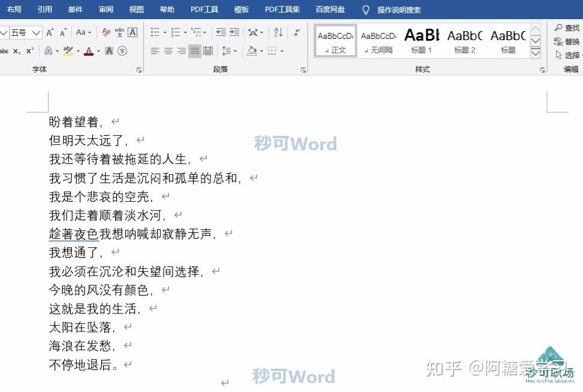Open the 引用 references tab
The height and width of the screenshot is (392, 583).
[44, 10]
